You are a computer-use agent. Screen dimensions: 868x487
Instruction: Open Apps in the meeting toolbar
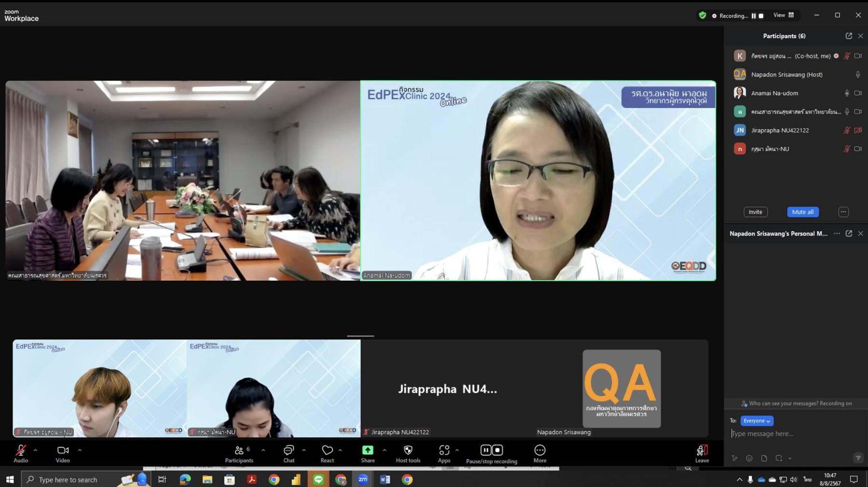point(444,453)
